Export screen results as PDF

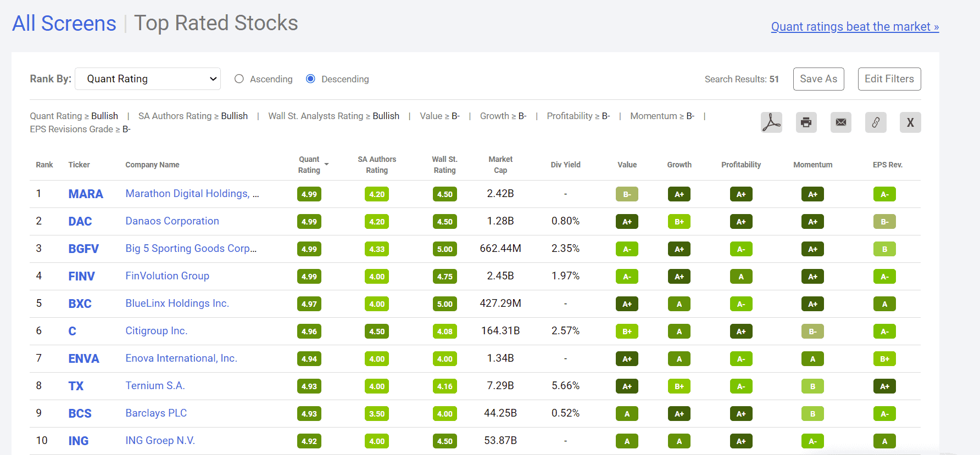click(x=771, y=122)
